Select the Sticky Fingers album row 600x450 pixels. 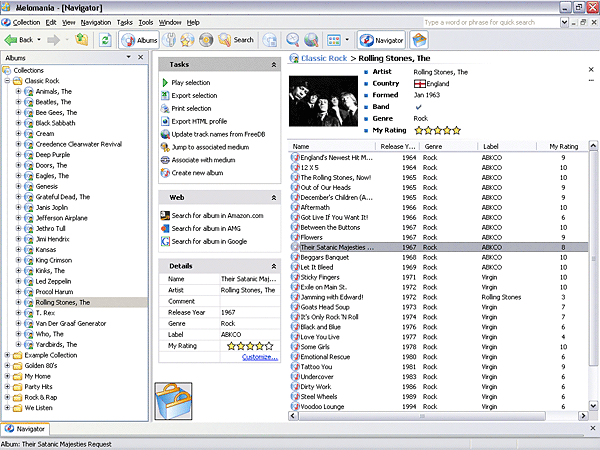(439, 277)
